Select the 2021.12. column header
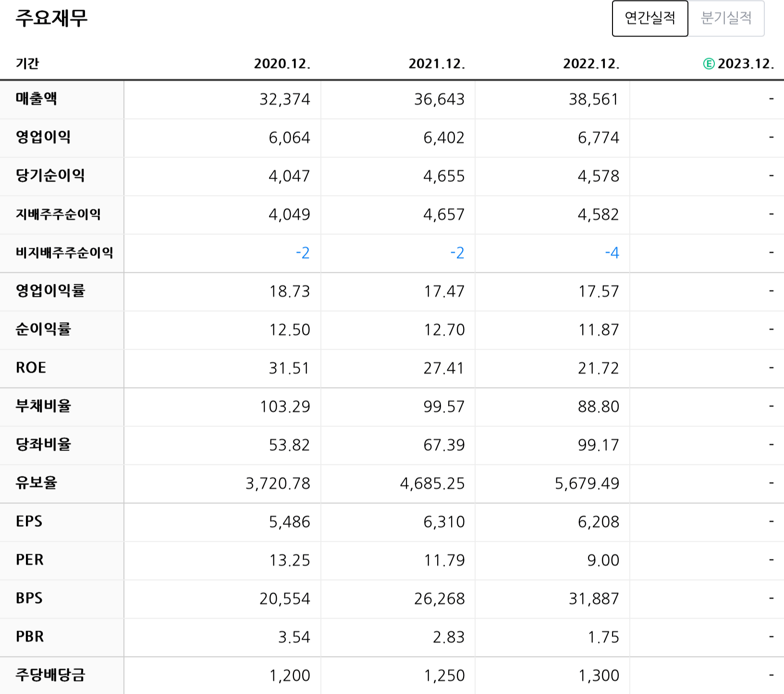The image size is (784, 694). pos(437,63)
